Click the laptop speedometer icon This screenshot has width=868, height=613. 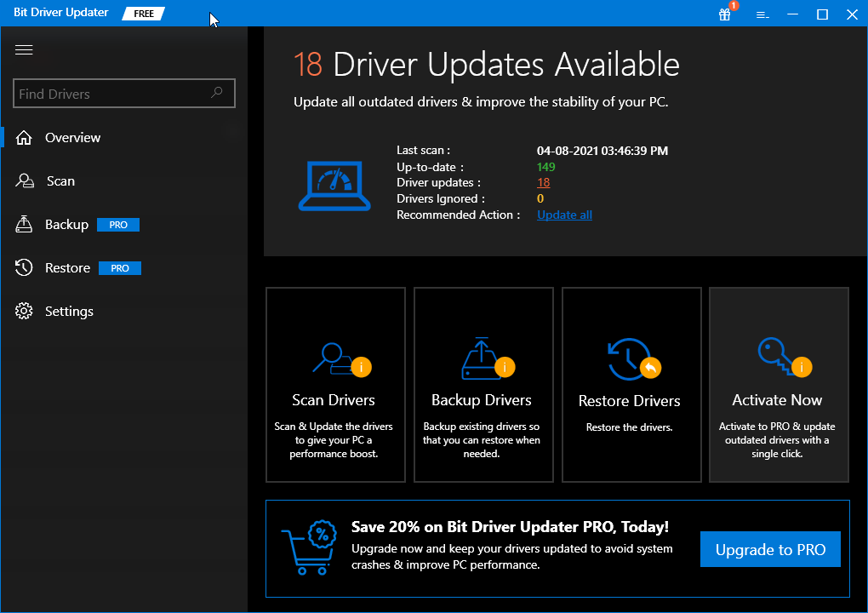[x=334, y=186]
